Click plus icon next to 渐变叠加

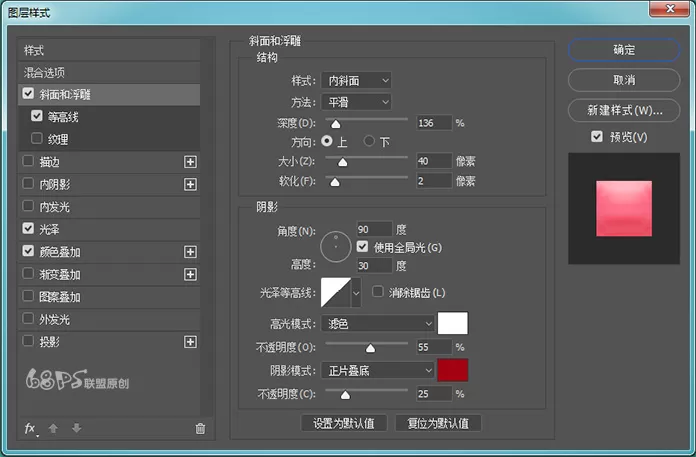(190, 274)
